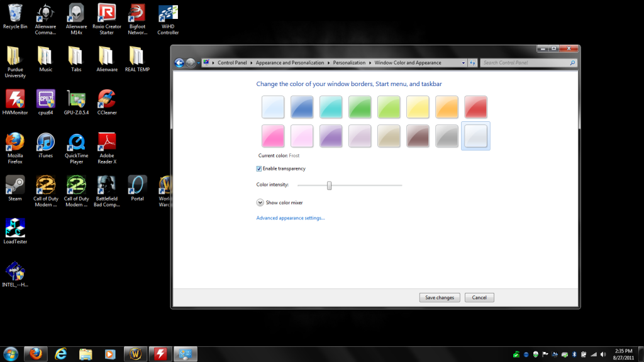Select the hot pink color swatch
644x362 pixels.
coord(273,136)
